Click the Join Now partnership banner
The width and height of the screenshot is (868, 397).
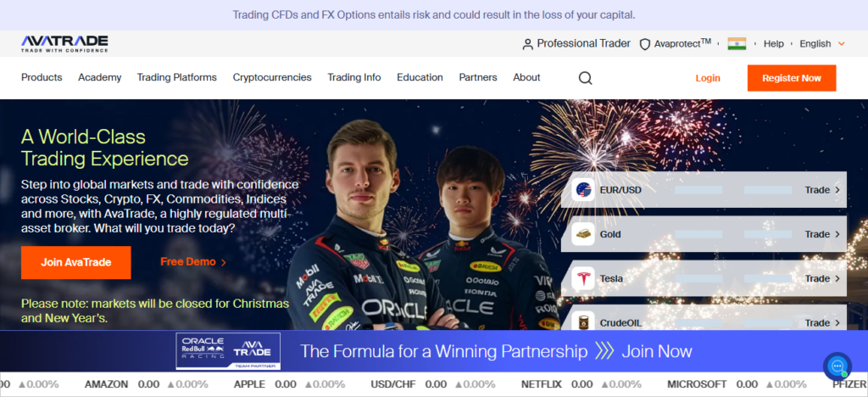434,351
